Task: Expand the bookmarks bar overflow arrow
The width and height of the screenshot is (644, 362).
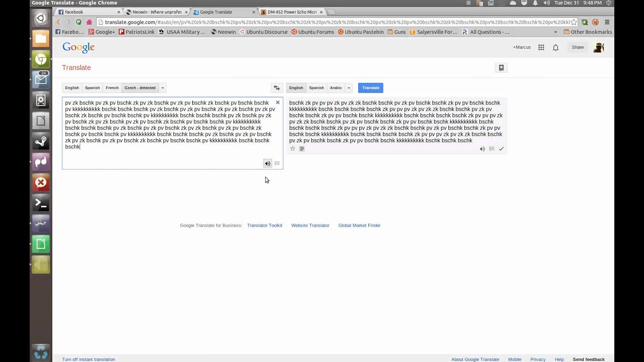Action: click(555, 32)
